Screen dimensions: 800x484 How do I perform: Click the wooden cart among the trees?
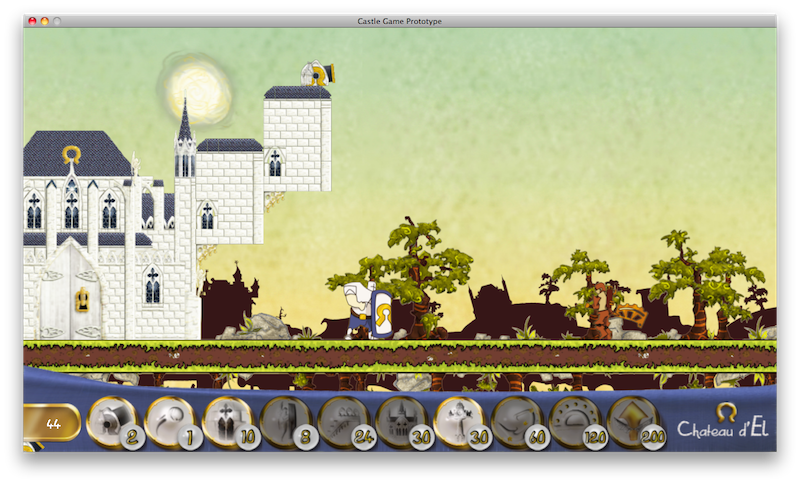click(x=629, y=314)
